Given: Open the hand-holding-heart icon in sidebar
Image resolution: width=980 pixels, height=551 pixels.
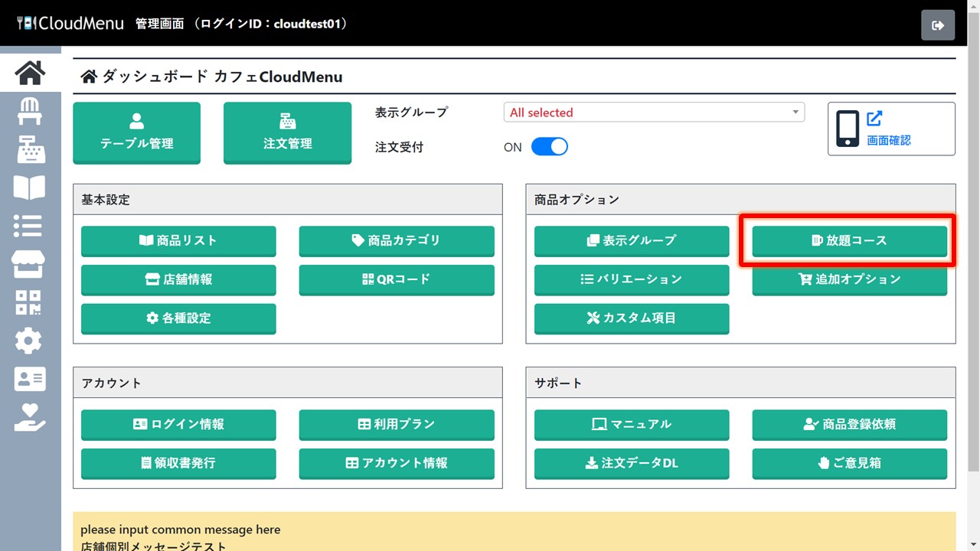Looking at the screenshot, I should (30, 417).
